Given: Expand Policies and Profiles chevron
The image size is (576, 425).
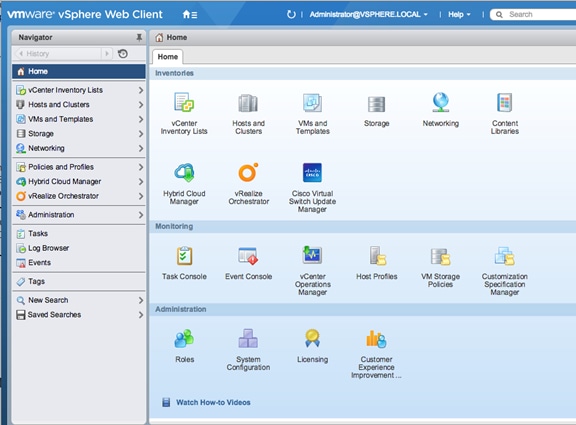Looking at the screenshot, I should point(141,167).
